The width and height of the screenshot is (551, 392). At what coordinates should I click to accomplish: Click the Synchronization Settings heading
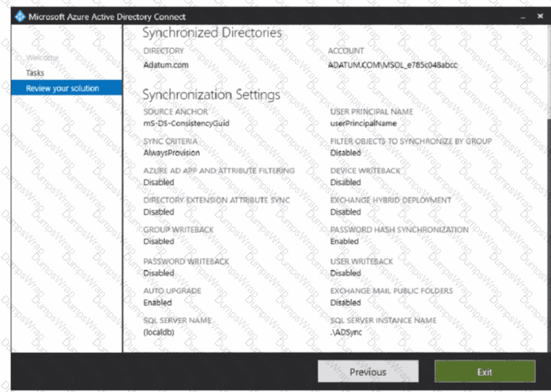[x=211, y=95]
